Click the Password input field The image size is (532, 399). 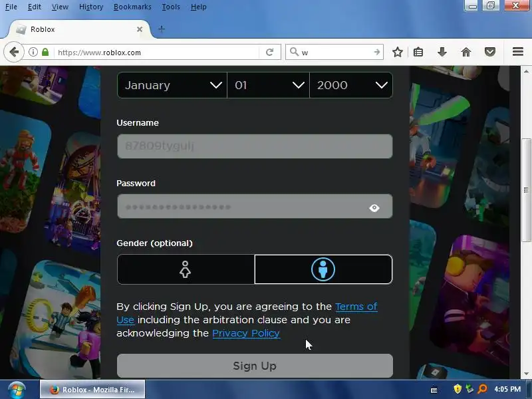[255, 206]
